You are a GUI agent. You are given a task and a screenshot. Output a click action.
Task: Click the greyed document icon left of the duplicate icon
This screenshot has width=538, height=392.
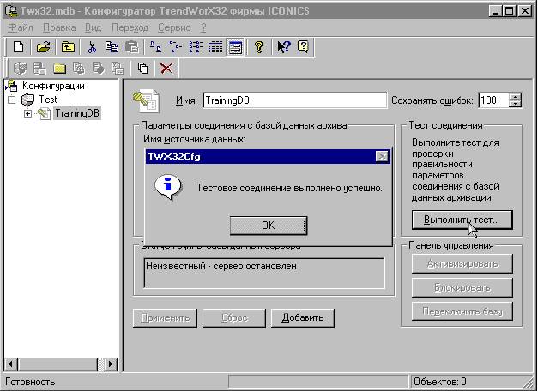tap(118, 69)
